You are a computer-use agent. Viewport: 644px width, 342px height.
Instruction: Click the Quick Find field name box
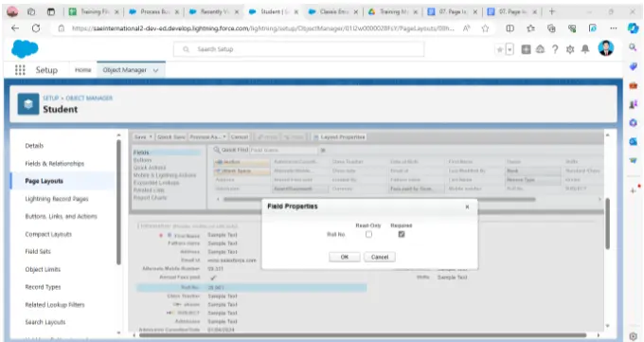[283, 150]
